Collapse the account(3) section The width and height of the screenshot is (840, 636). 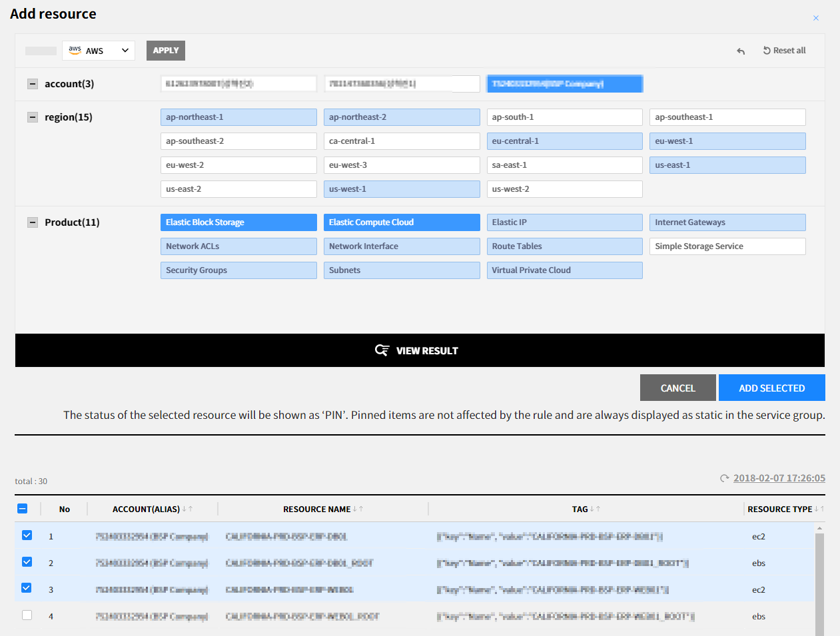[x=33, y=84]
